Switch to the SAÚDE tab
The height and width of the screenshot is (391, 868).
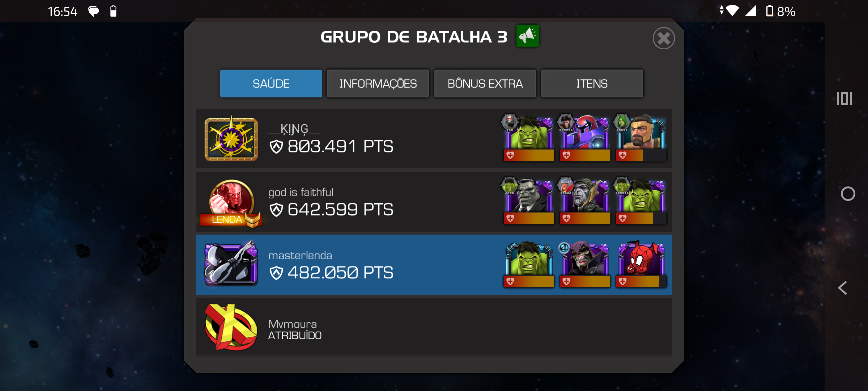(271, 84)
